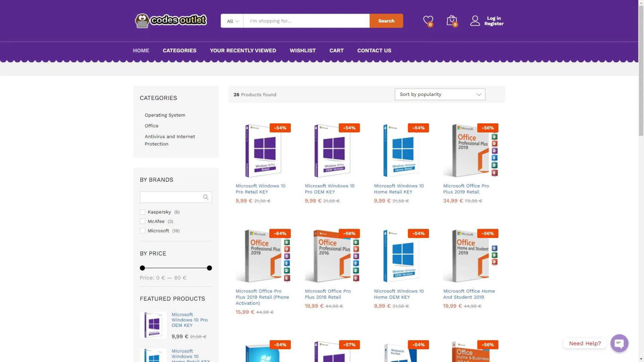Tick the McAfee brand checkbox

[x=142, y=221]
